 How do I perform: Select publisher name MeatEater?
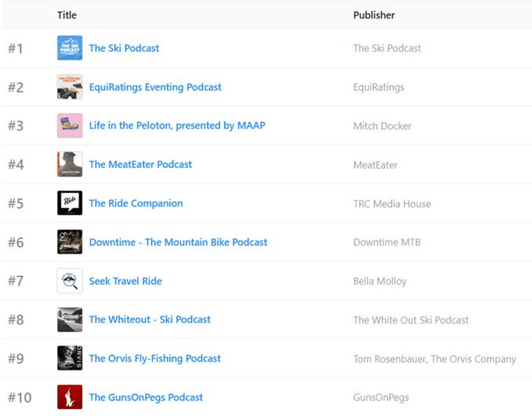375,165
